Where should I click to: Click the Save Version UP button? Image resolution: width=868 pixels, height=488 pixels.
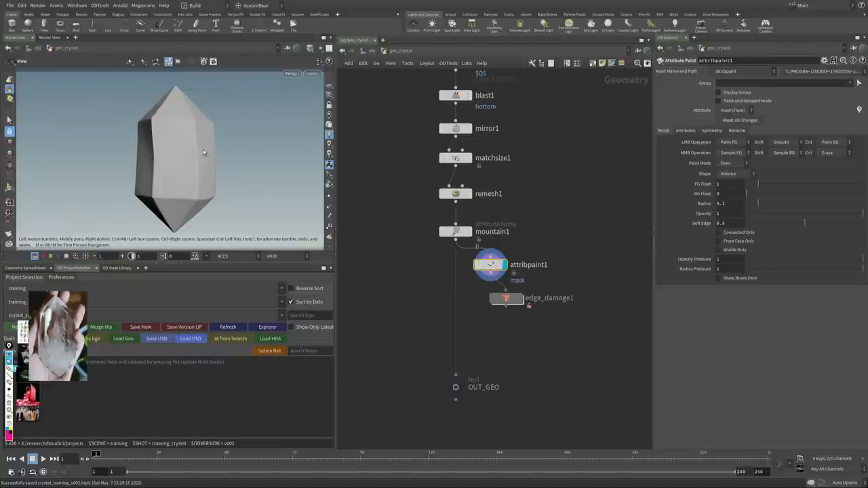184,327
